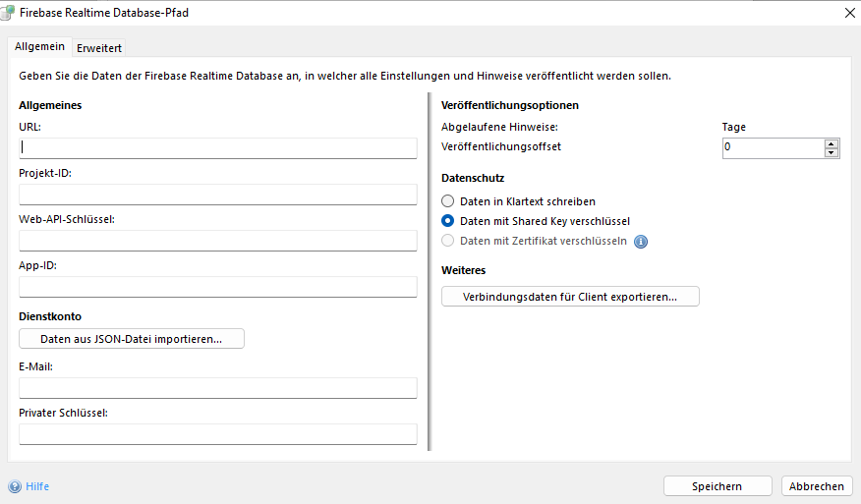Click Verbindungsdaten für Client exportieren button
Viewport: 861px width, 504px height.
click(x=570, y=297)
